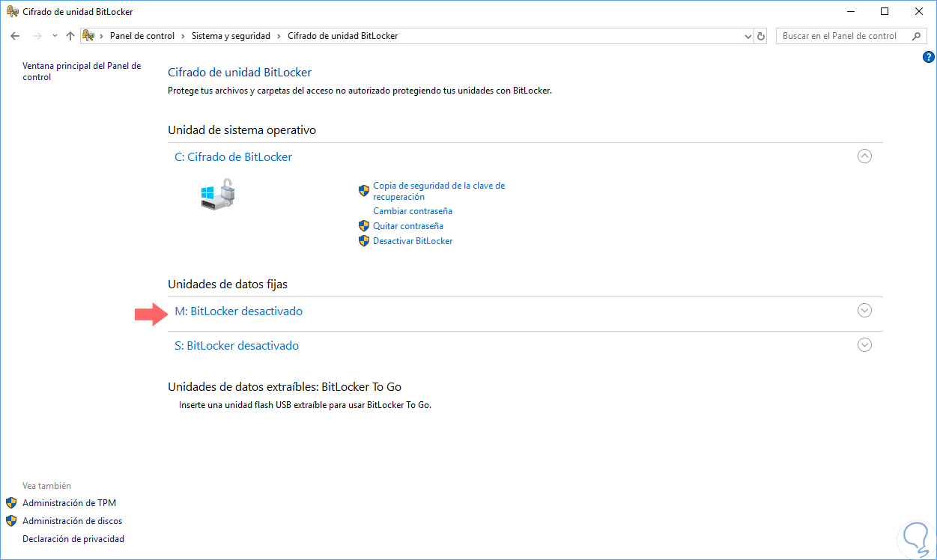Open 'M: BitLocker desactivado' drive entry
Screen dimensions: 937x560
[238, 311]
